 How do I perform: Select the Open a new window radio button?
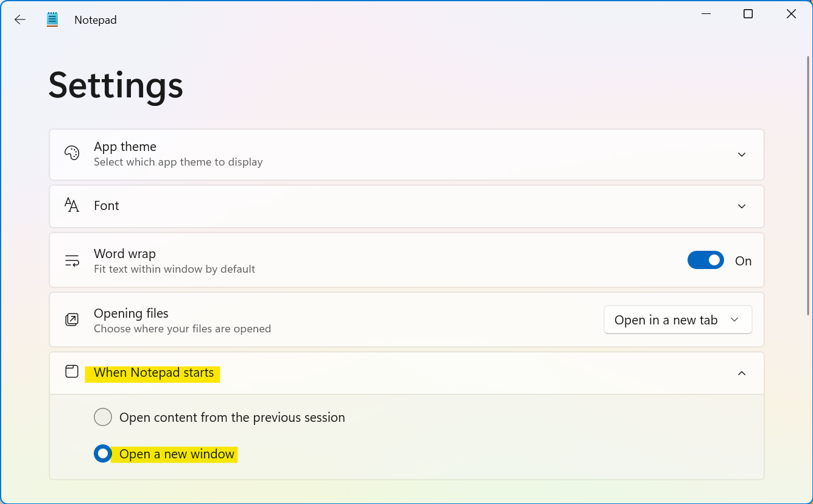click(103, 453)
